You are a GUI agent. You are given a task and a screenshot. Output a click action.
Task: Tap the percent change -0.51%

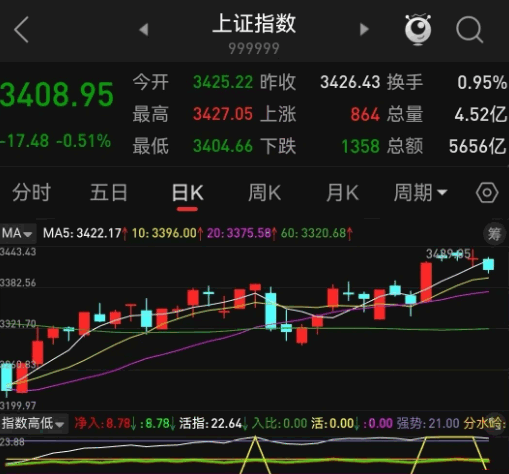[83, 141]
